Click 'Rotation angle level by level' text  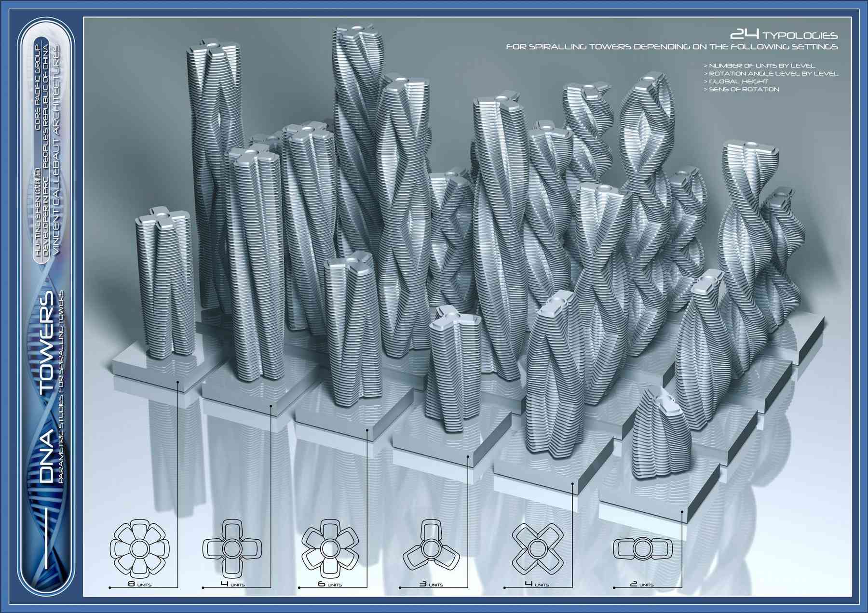point(771,74)
